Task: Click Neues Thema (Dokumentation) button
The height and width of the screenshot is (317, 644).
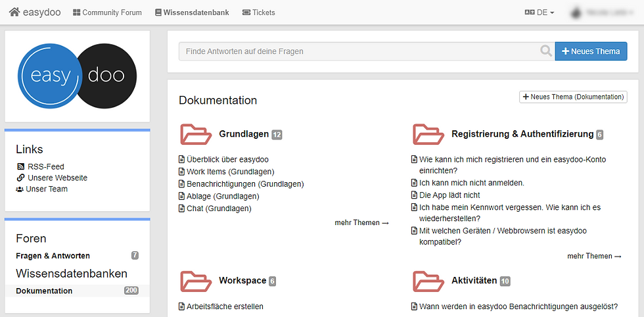Action: point(573,97)
